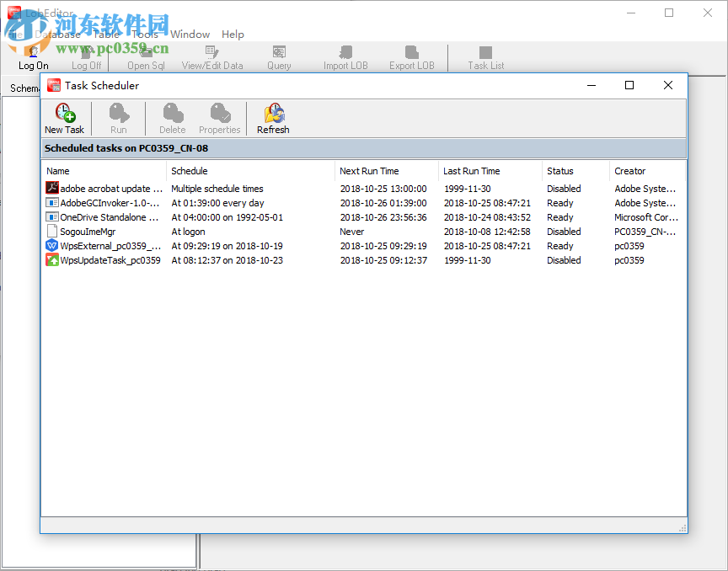Create a task using the New Task icon

tap(64, 118)
